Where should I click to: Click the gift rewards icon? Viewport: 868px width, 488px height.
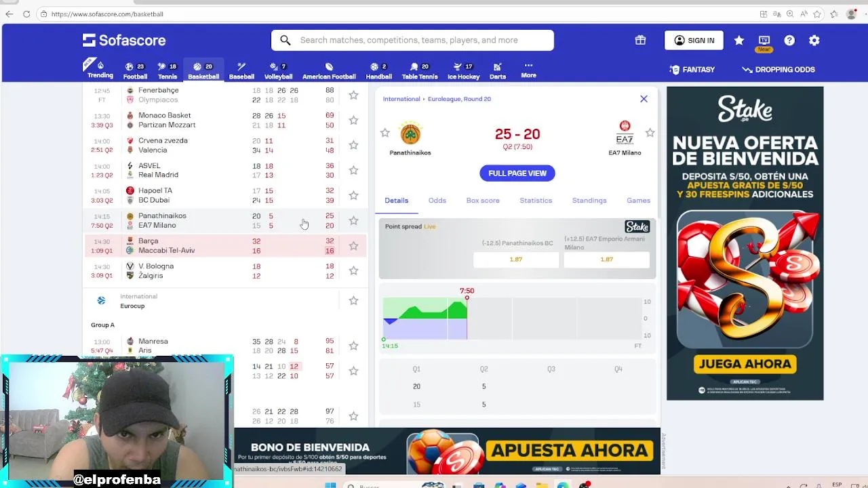pos(640,40)
